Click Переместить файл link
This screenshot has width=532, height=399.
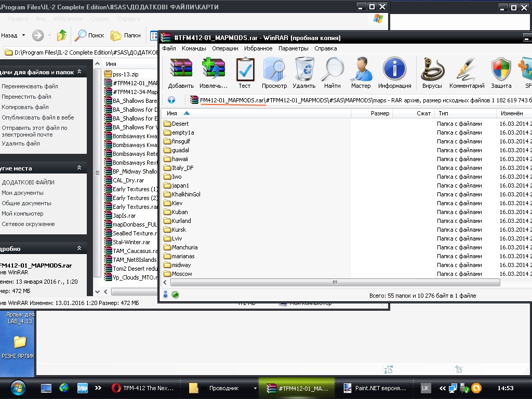(28, 97)
